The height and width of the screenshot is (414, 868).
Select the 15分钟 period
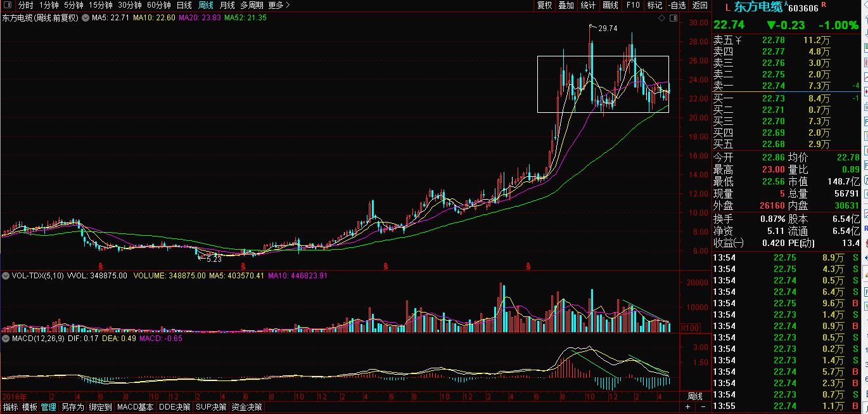point(100,5)
